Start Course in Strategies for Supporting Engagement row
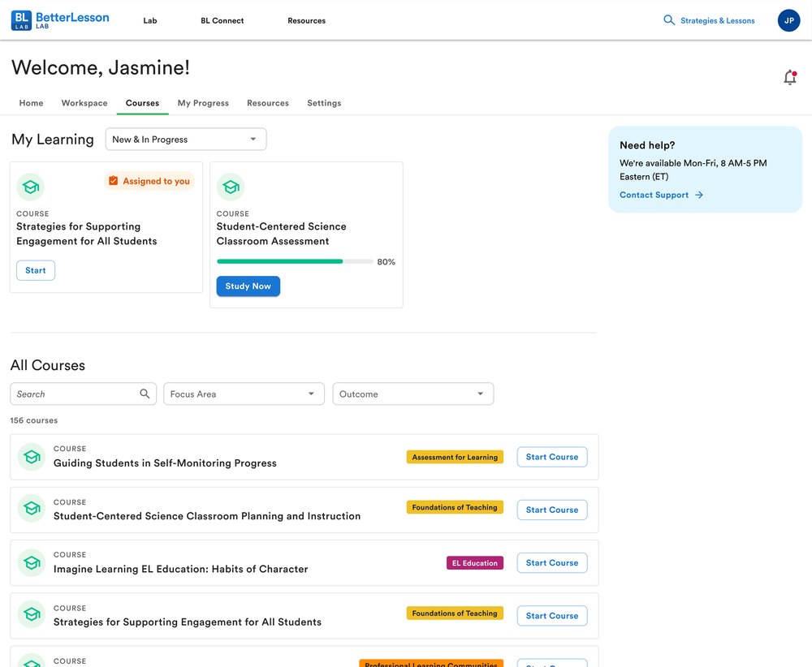Image resolution: width=812 pixels, height=667 pixels. (x=552, y=616)
